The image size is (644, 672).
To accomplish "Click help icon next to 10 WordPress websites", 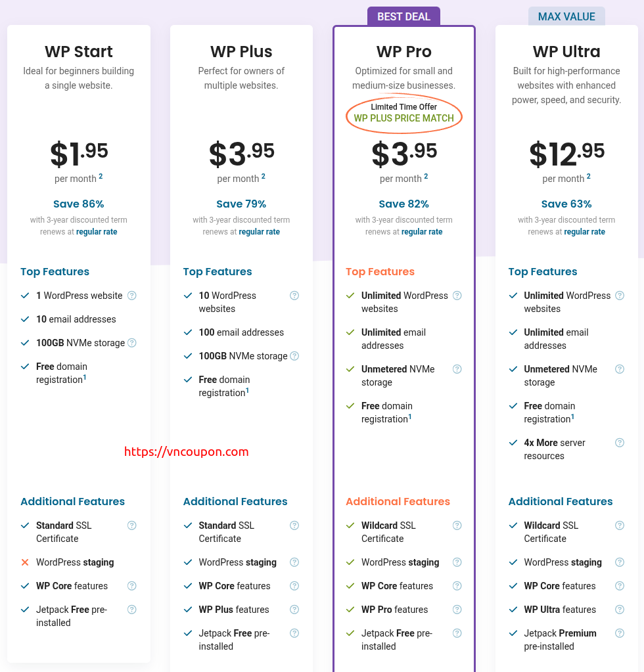I will [x=294, y=296].
